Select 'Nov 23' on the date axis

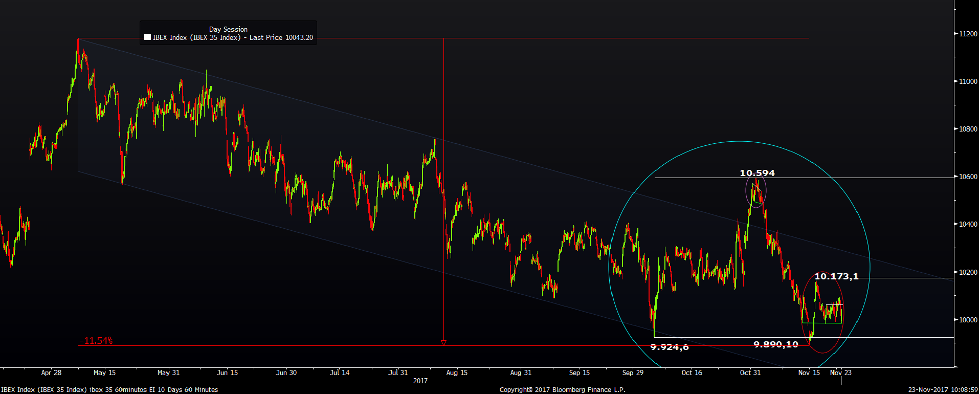tap(840, 373)
